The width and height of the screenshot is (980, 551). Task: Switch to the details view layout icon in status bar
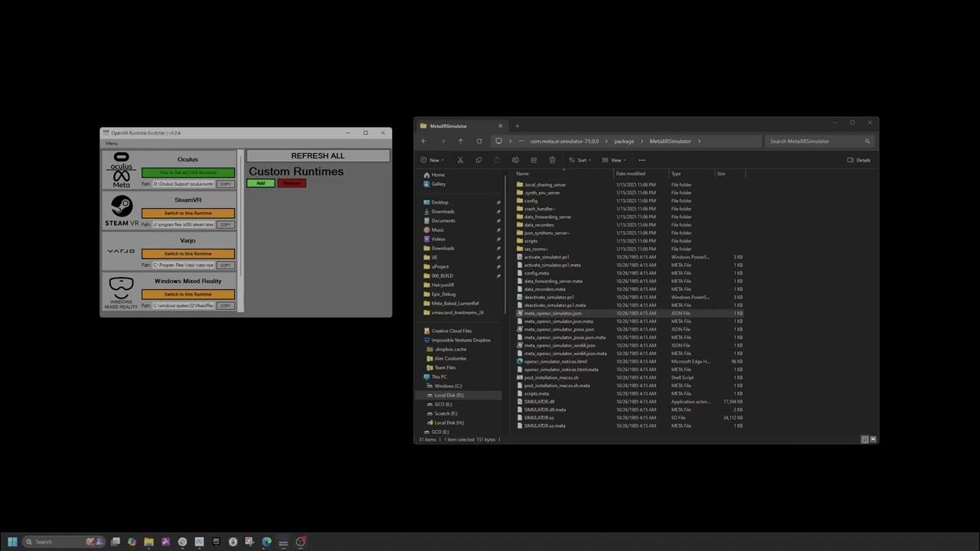[865, 439]
